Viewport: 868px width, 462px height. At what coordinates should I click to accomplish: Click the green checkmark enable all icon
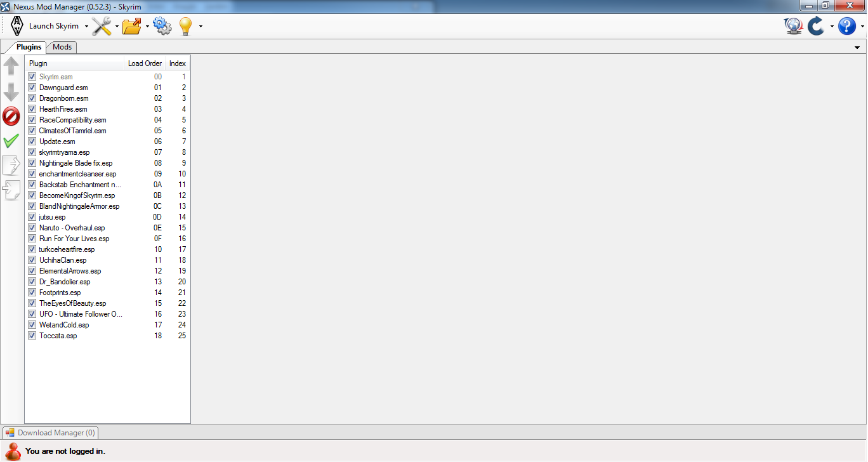[11, 141]
